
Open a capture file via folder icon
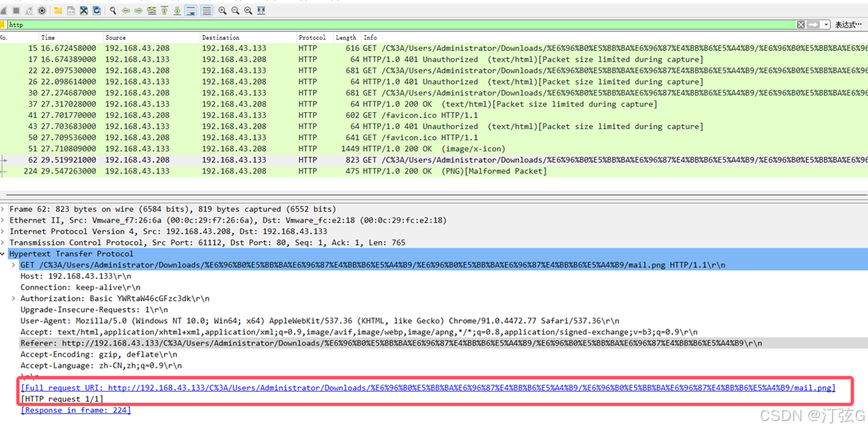click(x=58, y=10)
